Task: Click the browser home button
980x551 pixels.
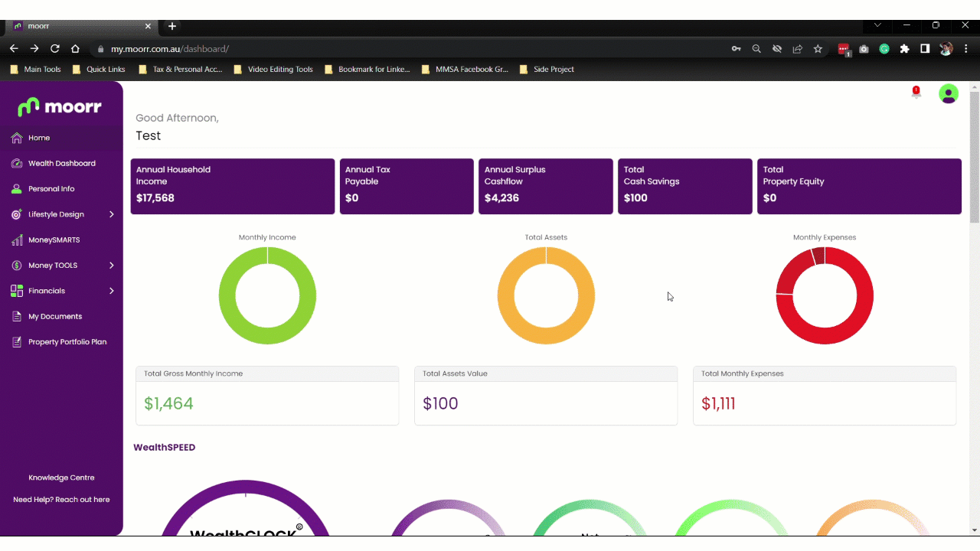Action: [75, 48]
